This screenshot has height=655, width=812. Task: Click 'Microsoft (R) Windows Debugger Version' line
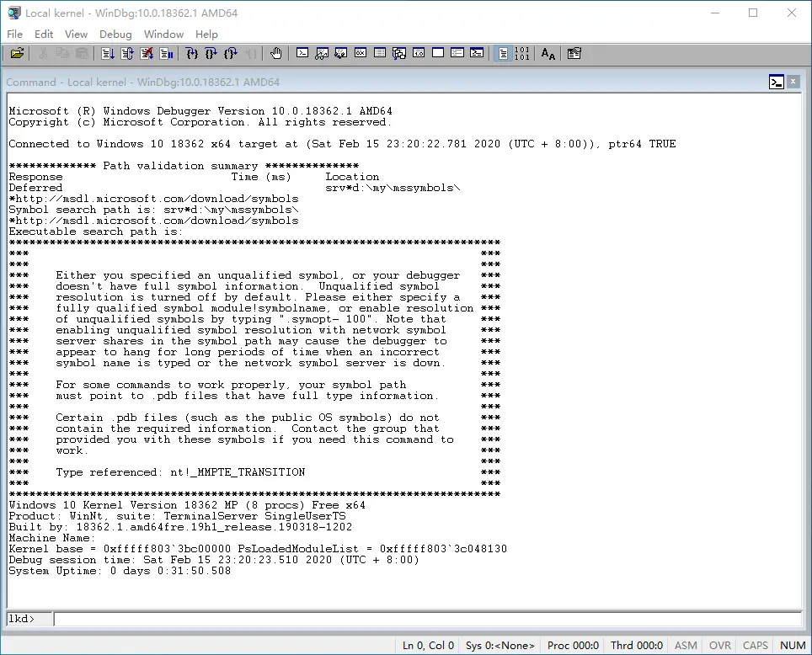[200, 111]
